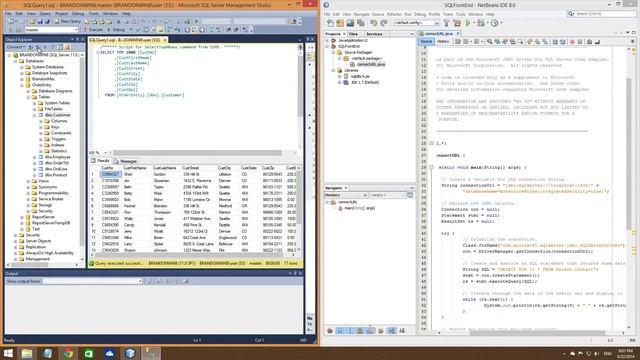Open Google Chrome from the taskbar
640x360 pixels.
point(68,353)
